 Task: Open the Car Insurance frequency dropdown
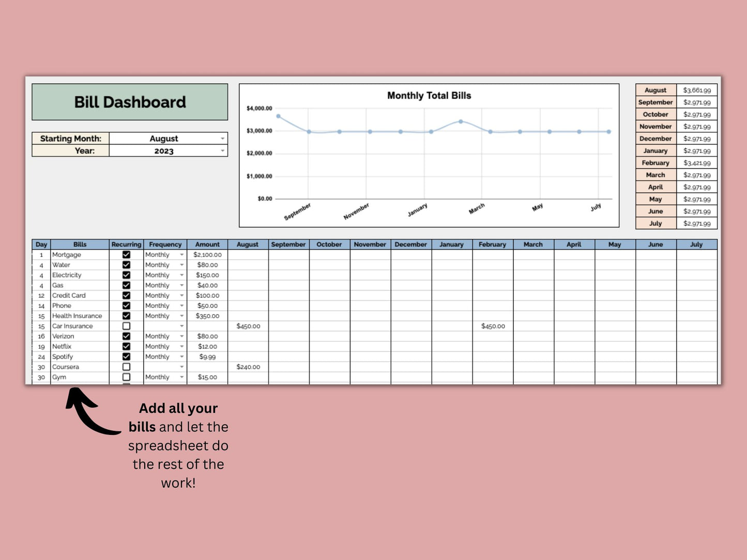click(181, 326)
